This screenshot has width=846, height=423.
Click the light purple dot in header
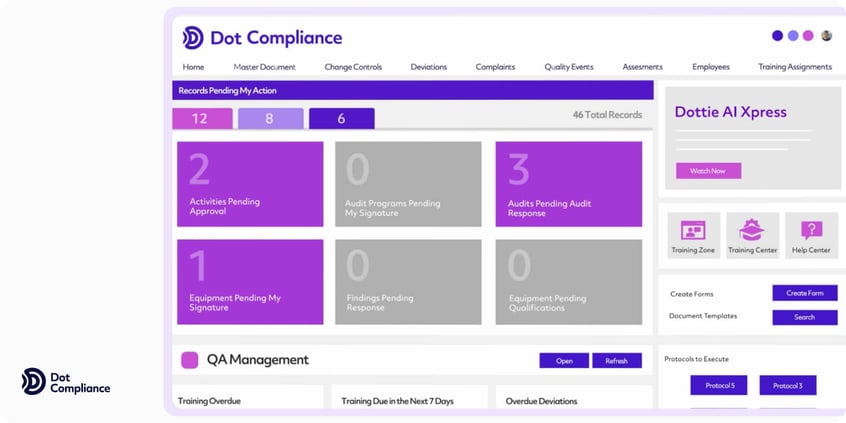pos(793,36)
